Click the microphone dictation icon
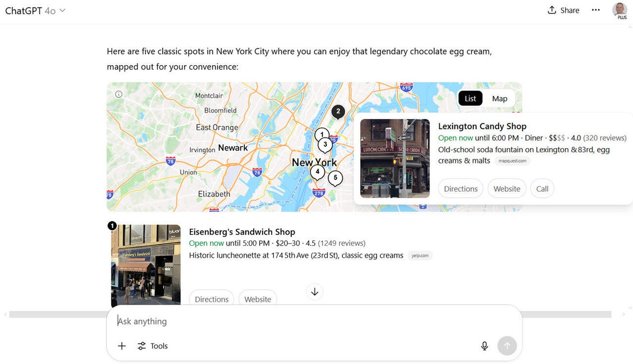This screenshot has width=633, height=364. pyautogui.click(x=485, y=346)
